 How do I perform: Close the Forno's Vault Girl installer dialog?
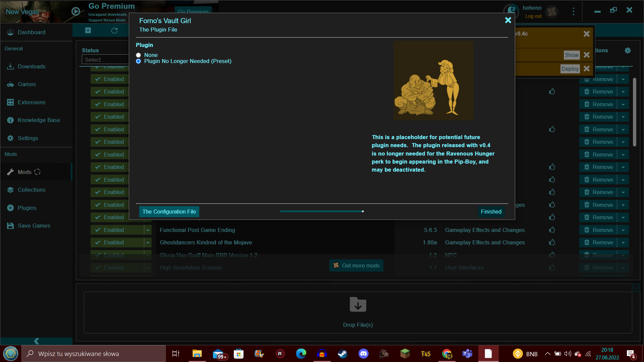point(508,20)
